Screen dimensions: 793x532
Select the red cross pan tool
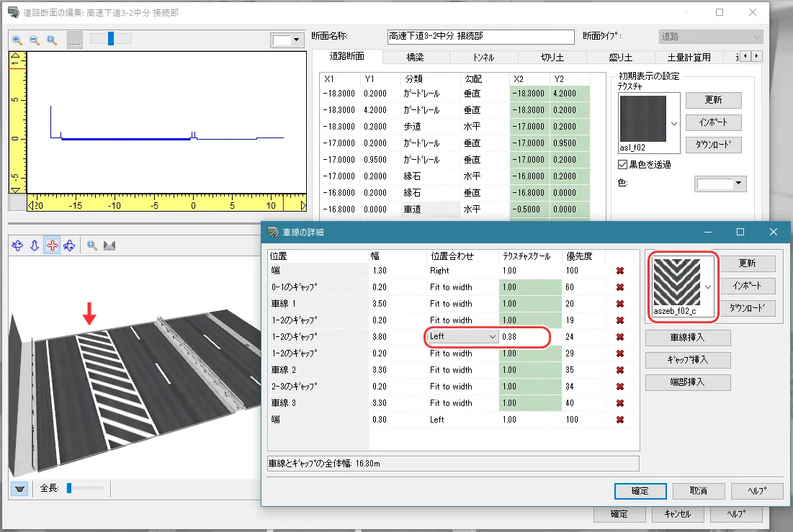tap(52, 245)
